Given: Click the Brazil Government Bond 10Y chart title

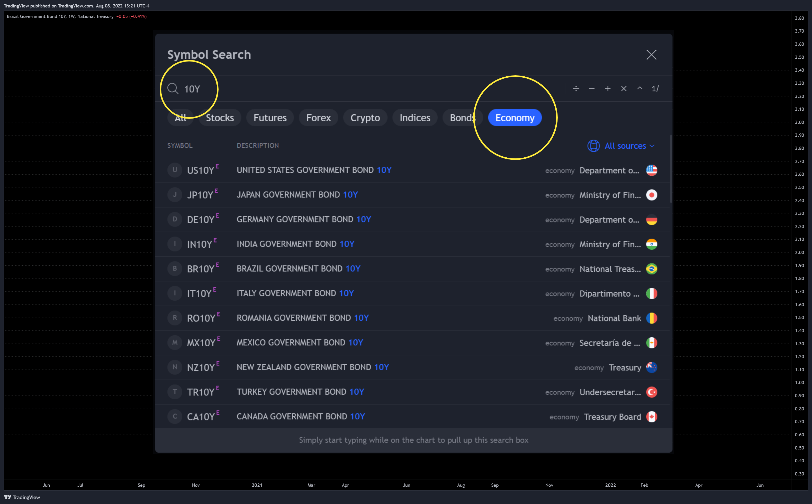Looking at the screenshot, I should pos(60,16).
